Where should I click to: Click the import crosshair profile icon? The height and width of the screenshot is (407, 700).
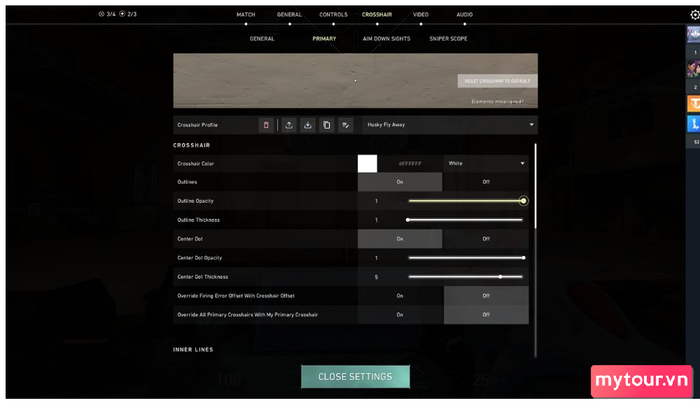(x=308, y=125)
